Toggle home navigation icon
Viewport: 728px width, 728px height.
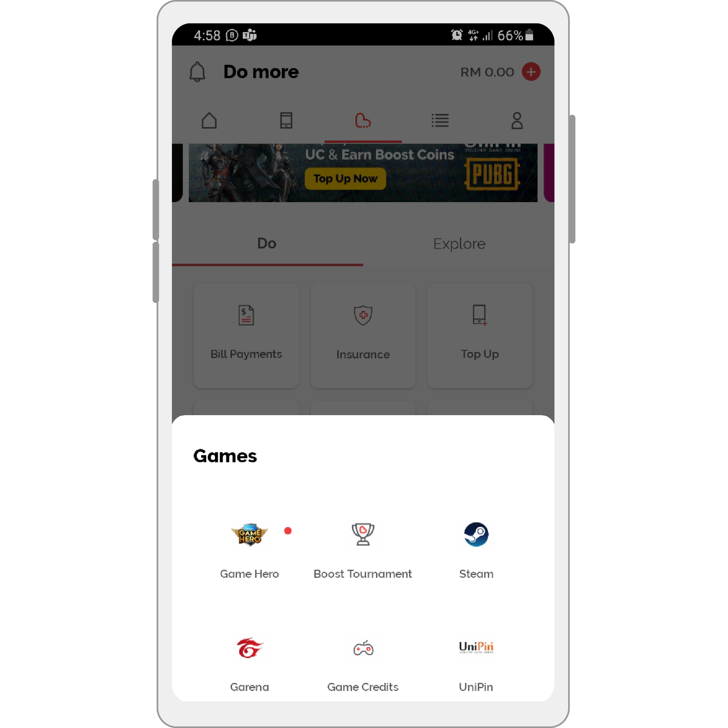209,121
